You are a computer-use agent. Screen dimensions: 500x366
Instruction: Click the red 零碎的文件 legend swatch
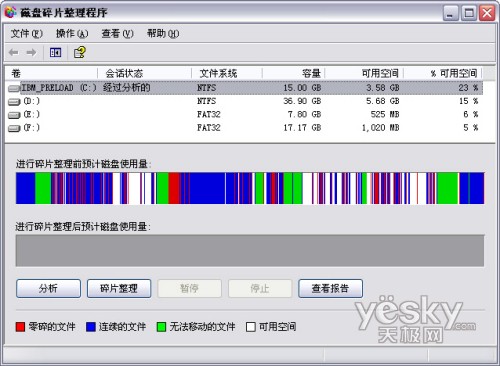coord(20,327)
